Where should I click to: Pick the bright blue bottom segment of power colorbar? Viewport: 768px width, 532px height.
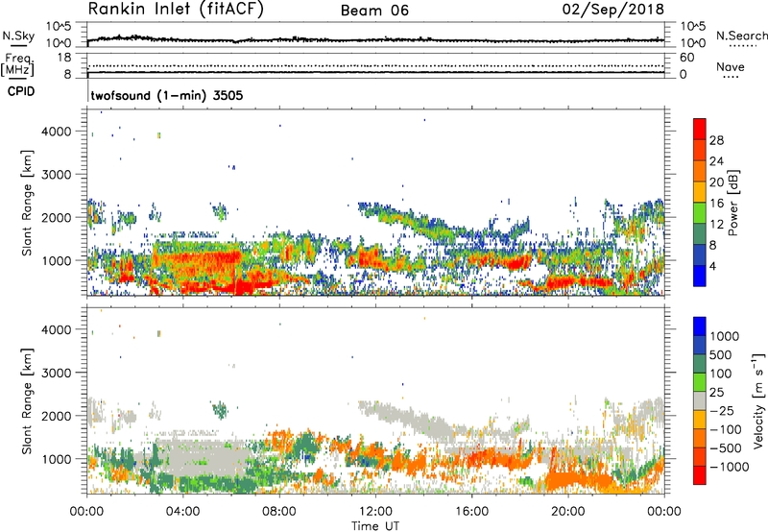(700, 276)
